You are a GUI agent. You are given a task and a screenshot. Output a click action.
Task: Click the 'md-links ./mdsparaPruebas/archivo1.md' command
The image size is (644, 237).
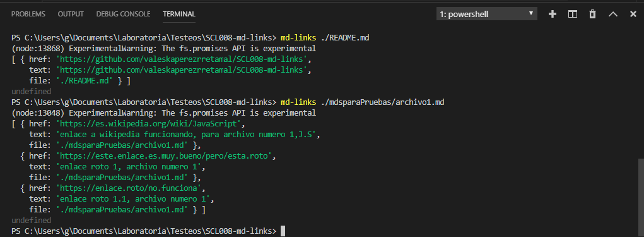click(x=362, y=102)
